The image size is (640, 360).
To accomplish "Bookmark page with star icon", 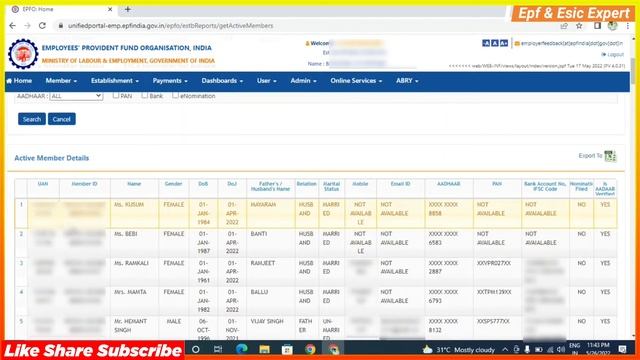I will 579,26.
